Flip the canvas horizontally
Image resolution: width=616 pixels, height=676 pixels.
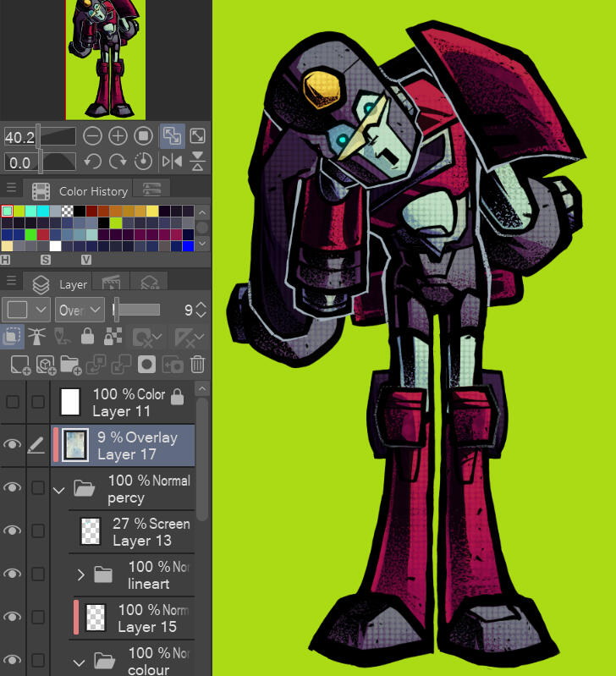pyautogui.click(x=172, y=162)
